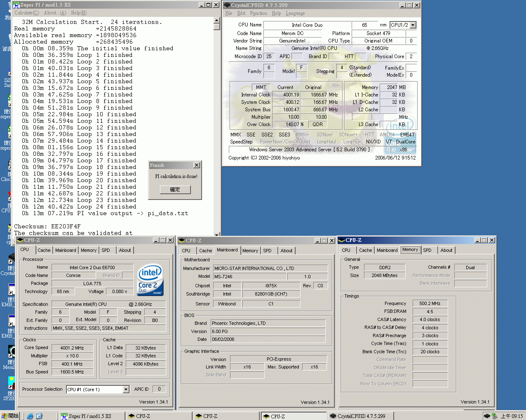
Task: Open the Language menu in CrystalCPUID
Action: pyautogui.click(x=295, y=13)
